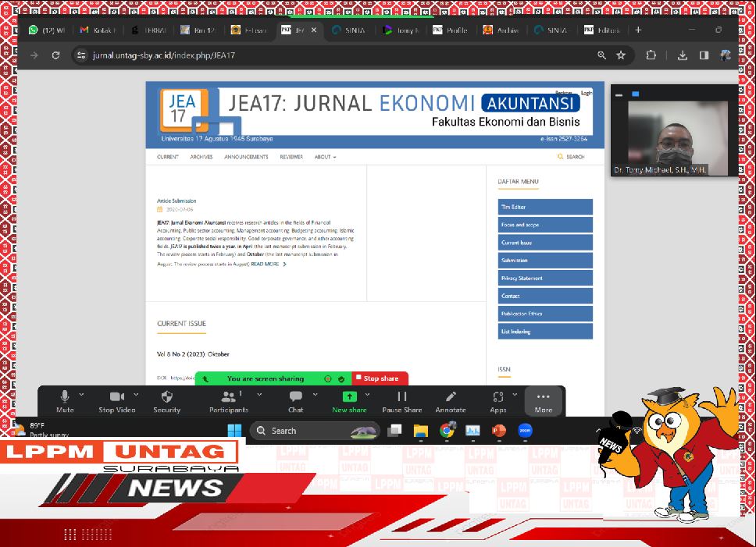This screenshot has height=547, width=756.
Task: Click Focus and scope in Daftar Menu
Action: point(545,225)
